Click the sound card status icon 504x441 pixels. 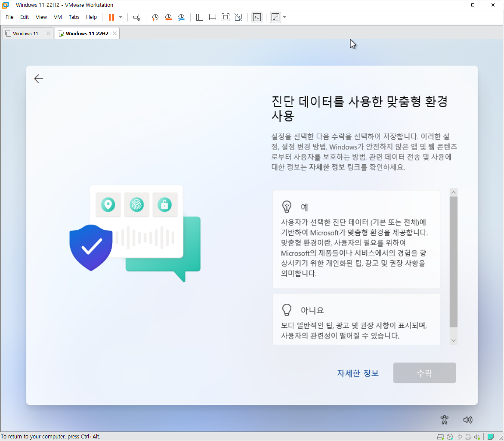point(477,437)
